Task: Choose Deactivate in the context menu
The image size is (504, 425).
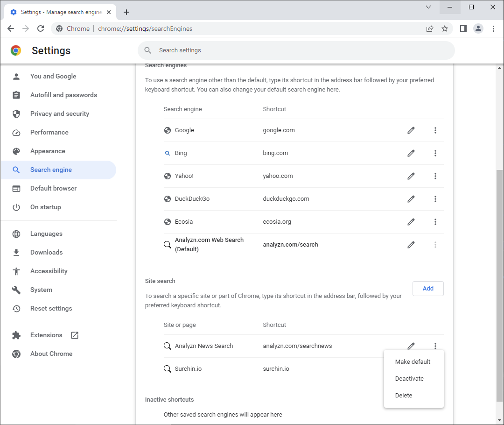Action: tap(413, 378)
